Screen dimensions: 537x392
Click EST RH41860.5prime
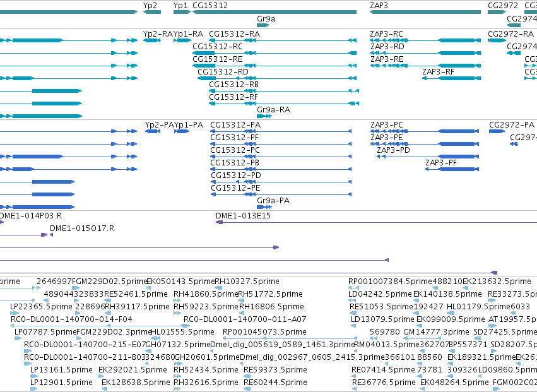206,294
